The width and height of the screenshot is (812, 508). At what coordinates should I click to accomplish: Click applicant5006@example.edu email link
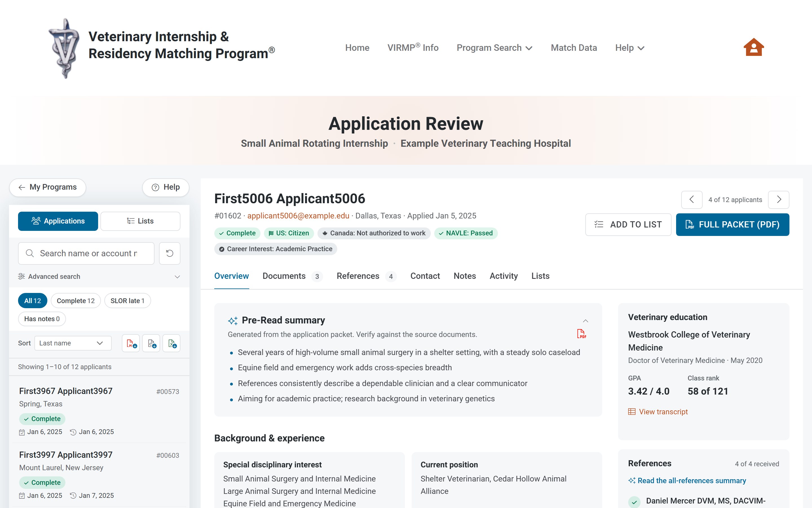298,216
